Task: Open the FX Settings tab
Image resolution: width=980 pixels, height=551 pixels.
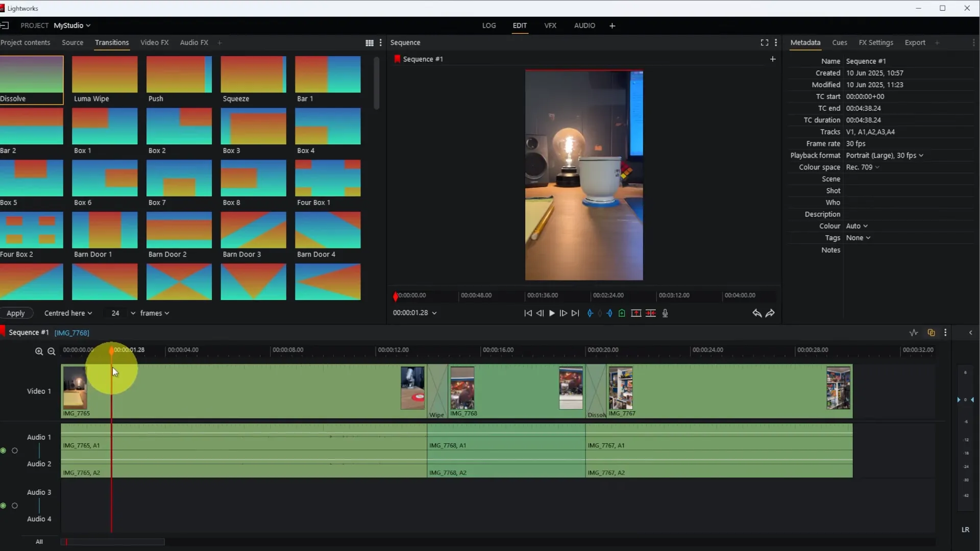Action: 875,43
